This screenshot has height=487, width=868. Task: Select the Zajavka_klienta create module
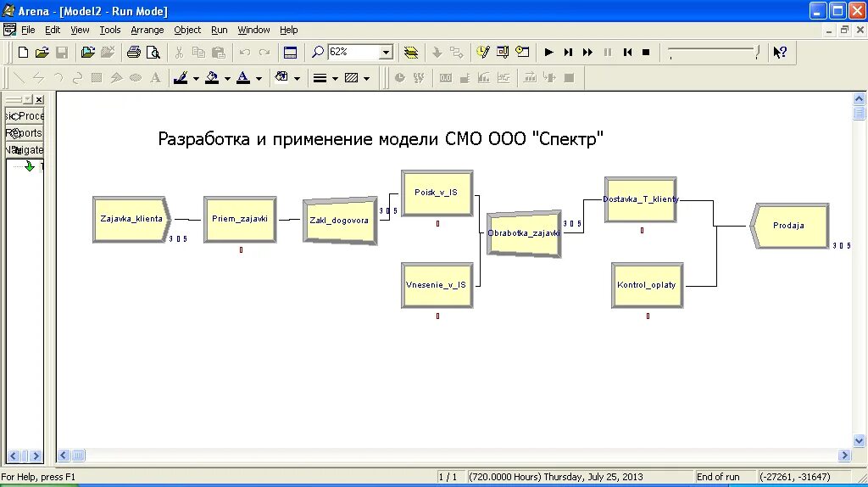coord(131,220)
